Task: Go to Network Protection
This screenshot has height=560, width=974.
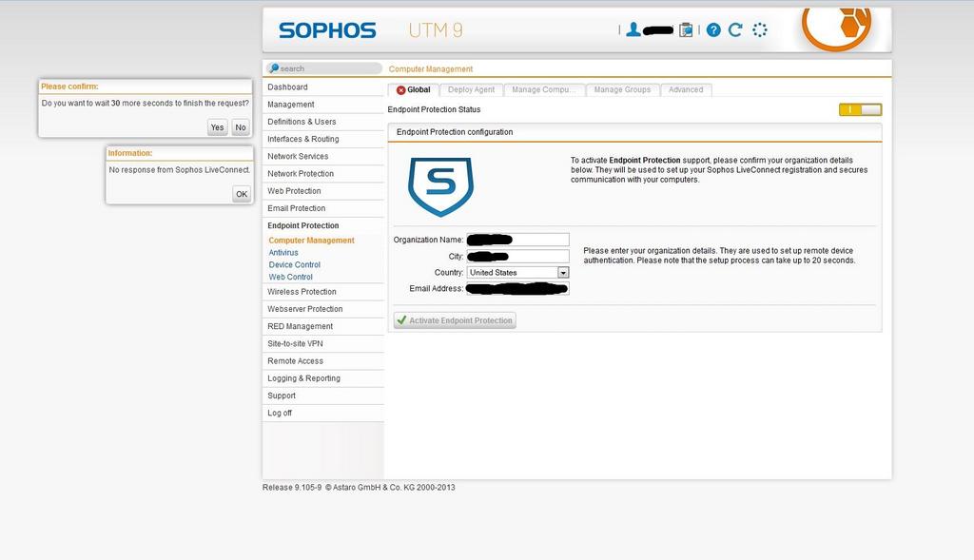Action: pos(323,174)
